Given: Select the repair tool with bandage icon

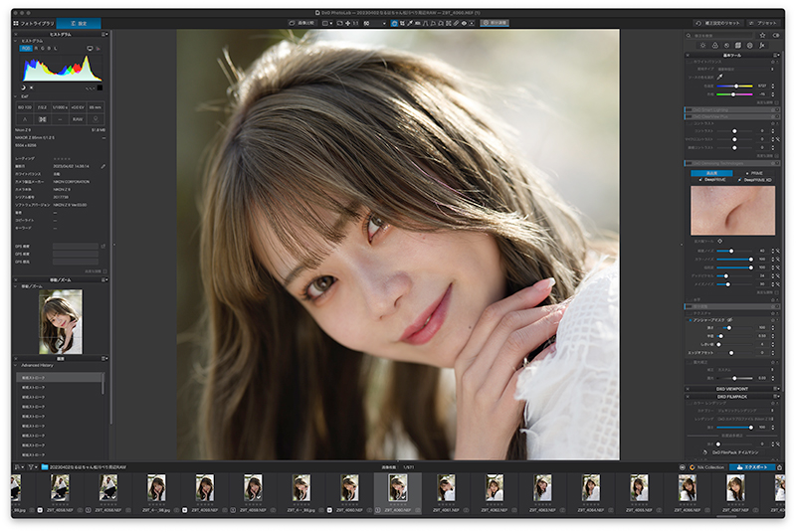Looking at the screenshot, I should (x=456, y=23).
